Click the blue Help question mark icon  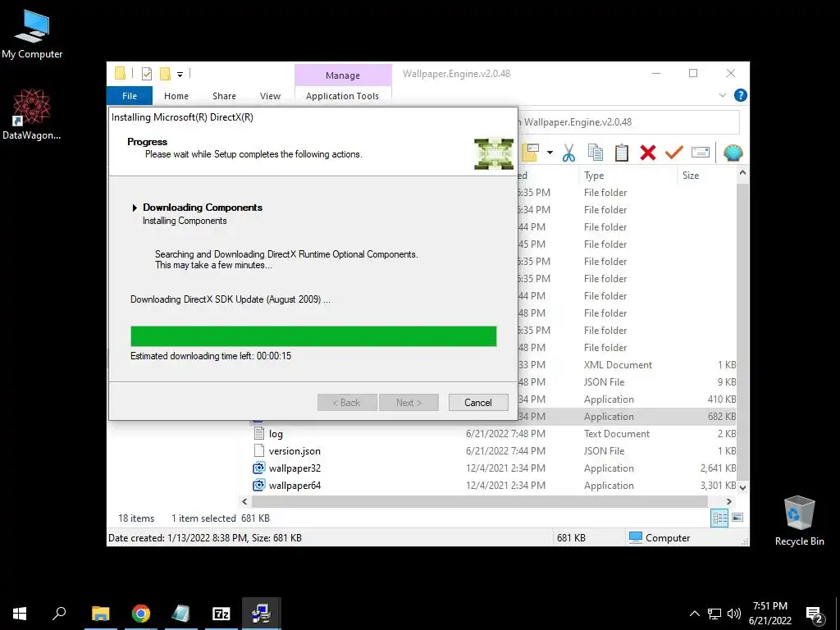pos(741,95)
